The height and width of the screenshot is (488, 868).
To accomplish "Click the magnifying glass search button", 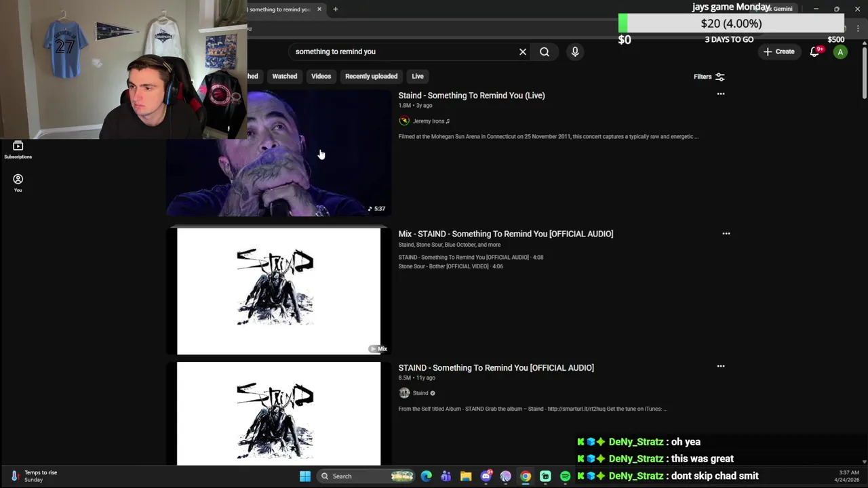I will click(x=545, y=52).
